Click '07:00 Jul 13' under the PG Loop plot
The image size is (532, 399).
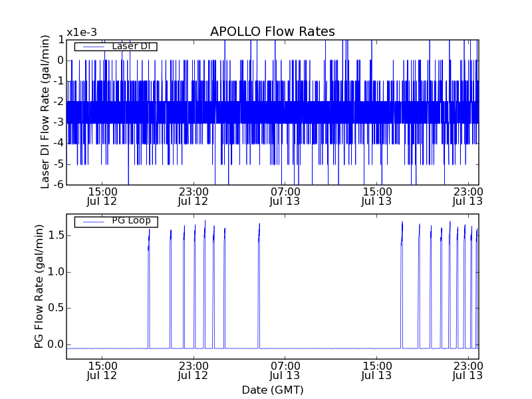pos(285,371)
